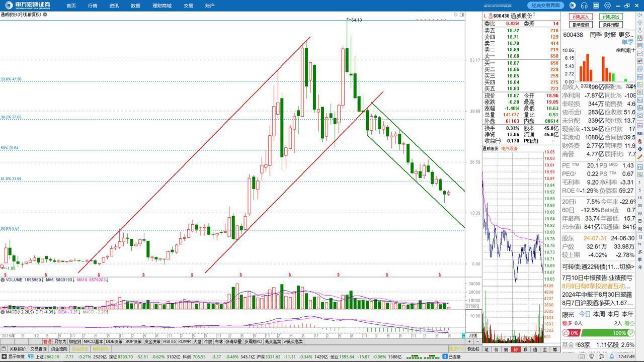The width and height of the screenshot is (644, 362).
Task: Open the 理财商城 menu
Action: pos(162,6)
